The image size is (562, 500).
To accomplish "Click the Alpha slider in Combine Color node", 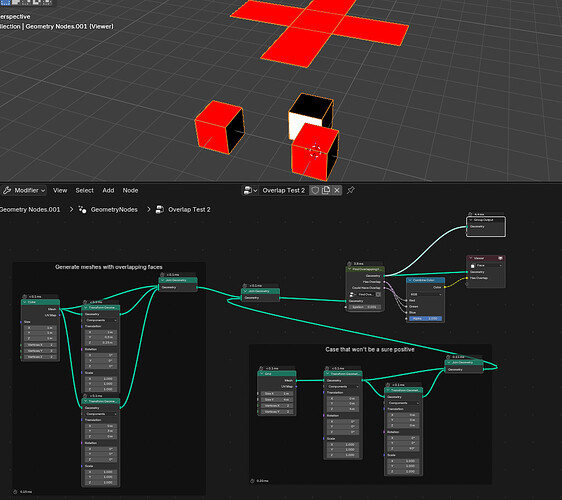I will tap(425, 318).
